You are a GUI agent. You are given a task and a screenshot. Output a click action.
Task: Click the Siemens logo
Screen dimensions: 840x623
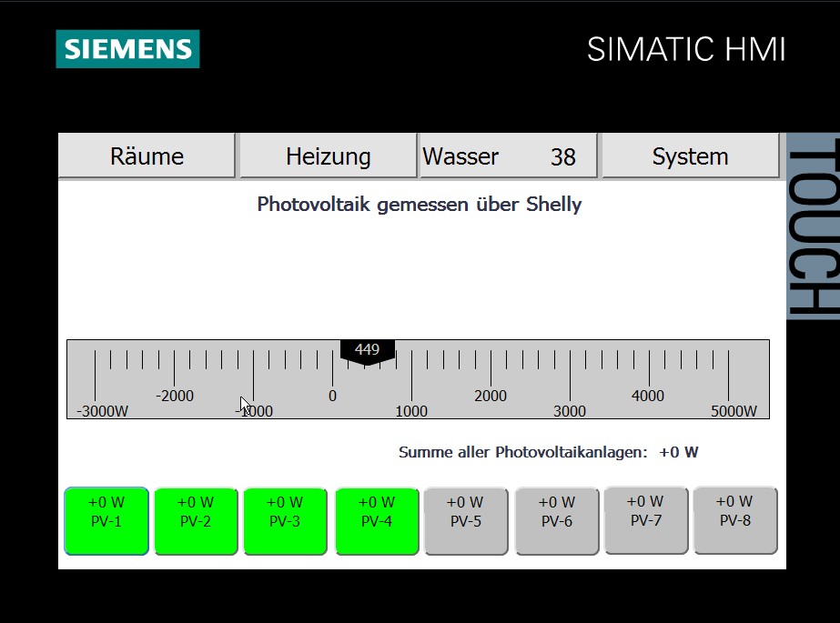tap(127, 49)
